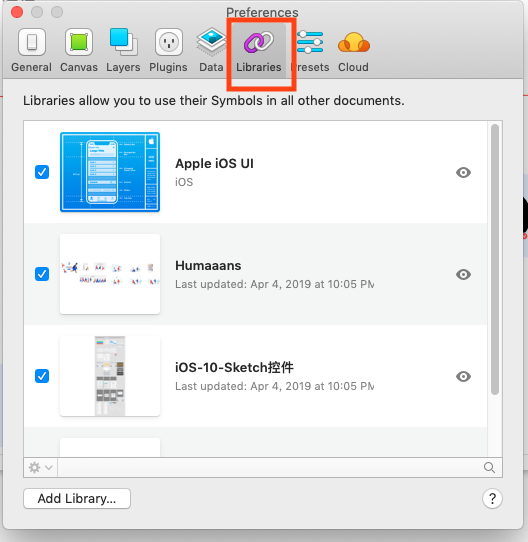Viewport: 528px width, 542px height.
Task: Open the Presets preferences pane
Action: (310, 50)
